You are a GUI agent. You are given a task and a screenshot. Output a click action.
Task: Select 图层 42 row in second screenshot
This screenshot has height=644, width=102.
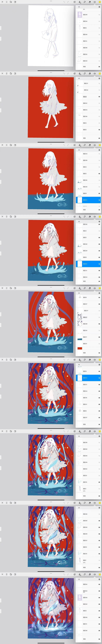coord(88,103)
